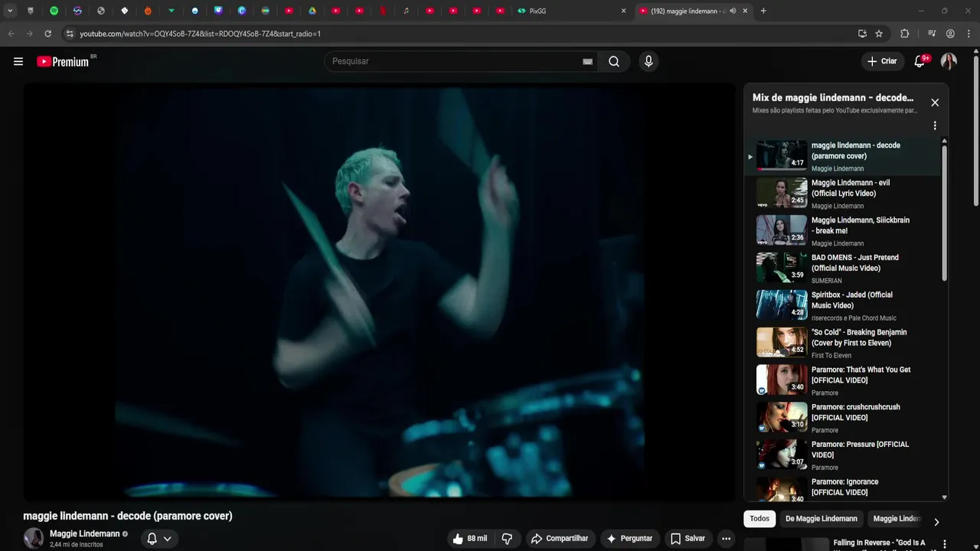Open Chrome three-dot menu
The height and width of the screenshot is (551, 980).
(x=969, y=34)
